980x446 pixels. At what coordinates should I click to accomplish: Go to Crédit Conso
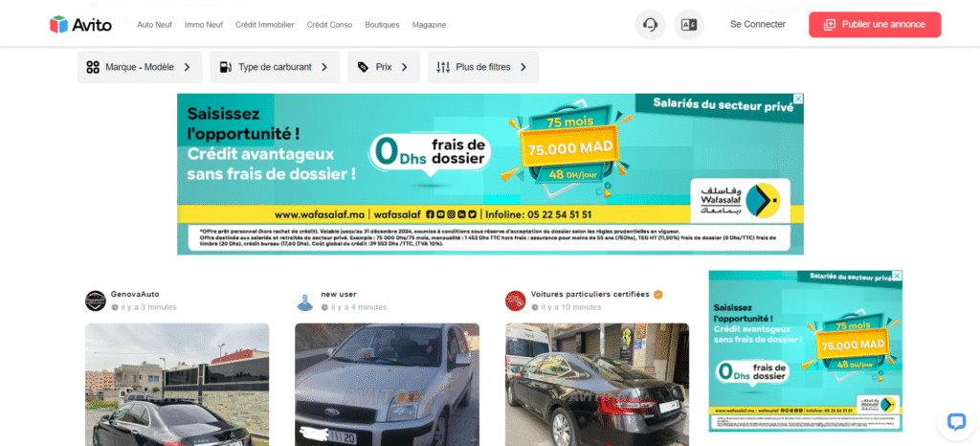(x=329, y=25)
